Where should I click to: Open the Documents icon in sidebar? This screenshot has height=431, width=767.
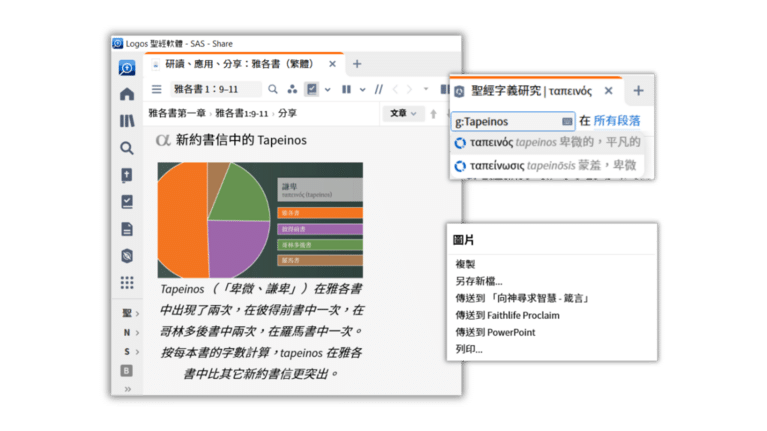click(x=127, y=229)
